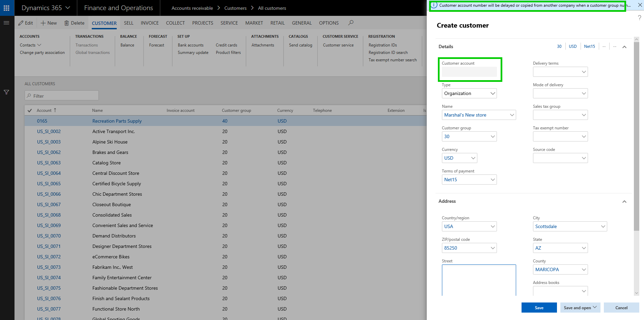Collapse the Details section
Image resolution: width=644 pixels, height=320 pixels.
pos(624,47)
